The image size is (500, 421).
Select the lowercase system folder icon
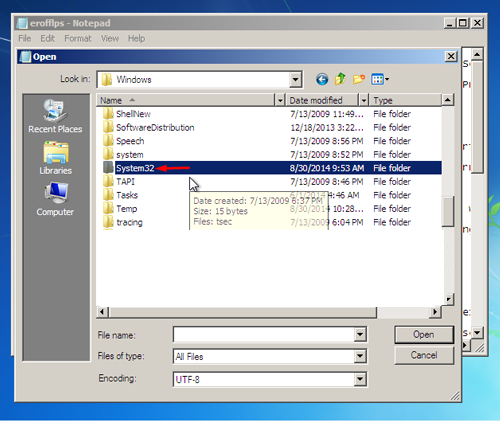(108, 154)
